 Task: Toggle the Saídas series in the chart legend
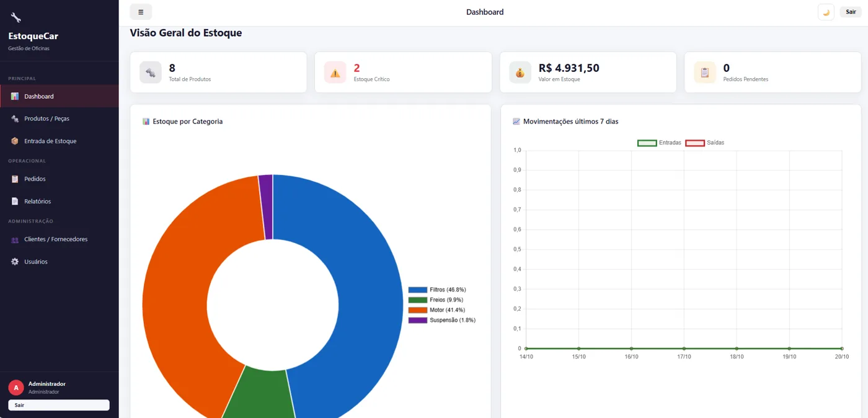(x=704, y=143)
